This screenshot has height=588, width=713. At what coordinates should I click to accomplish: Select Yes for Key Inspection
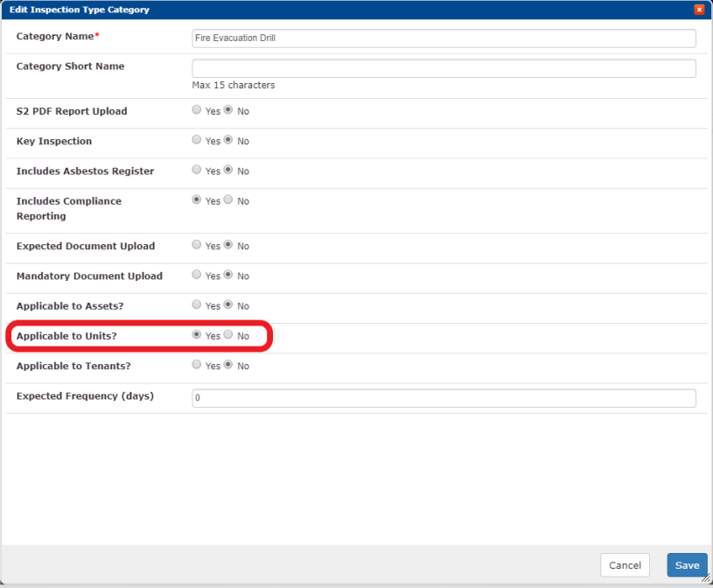pos(197,140)
